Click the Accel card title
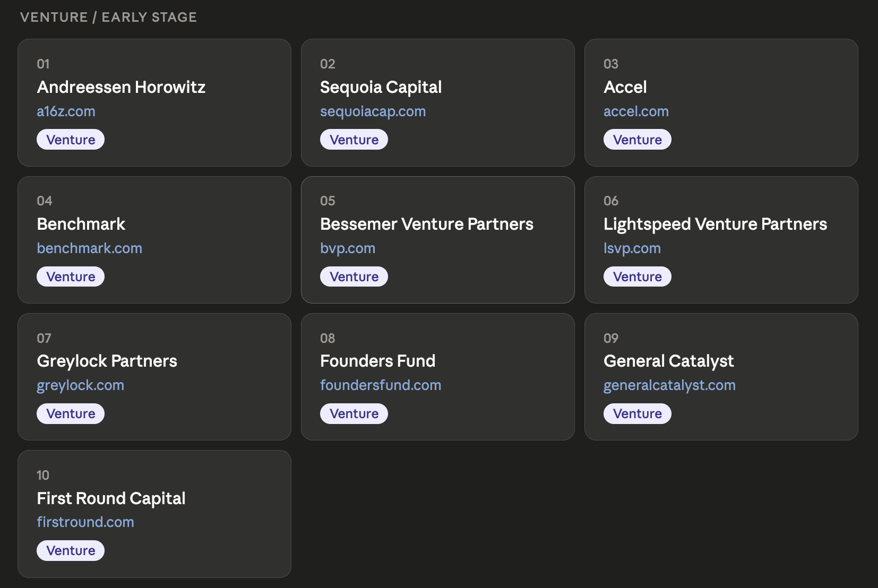878x588 pixels. coord(625,87)
